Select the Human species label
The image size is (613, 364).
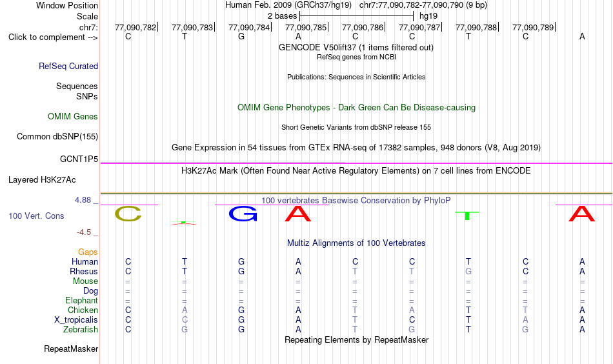pos(85,262)
